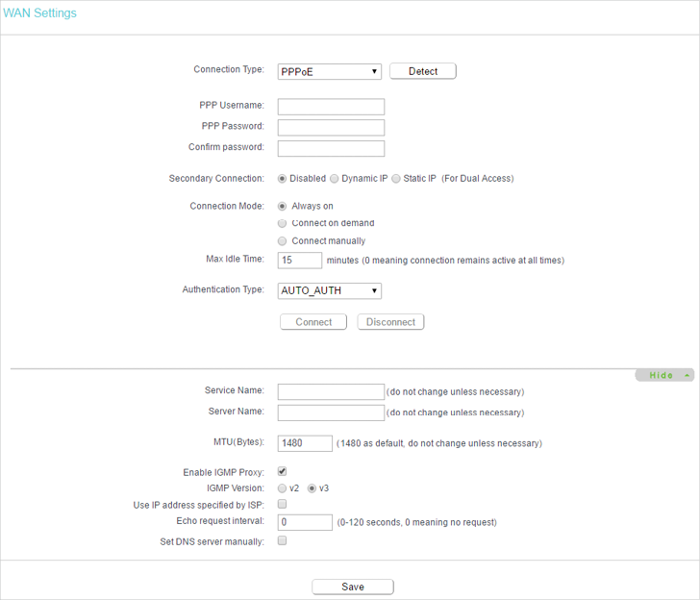Check Set DNS server manually
The width and height of the screenshot is (700, 600).
click(282, 540)
